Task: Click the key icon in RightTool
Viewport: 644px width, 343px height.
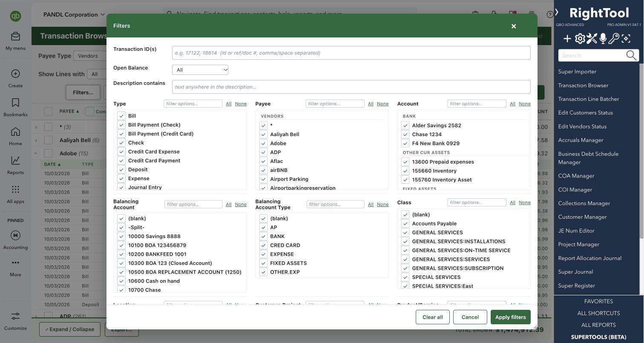Action: coord(614,39)
